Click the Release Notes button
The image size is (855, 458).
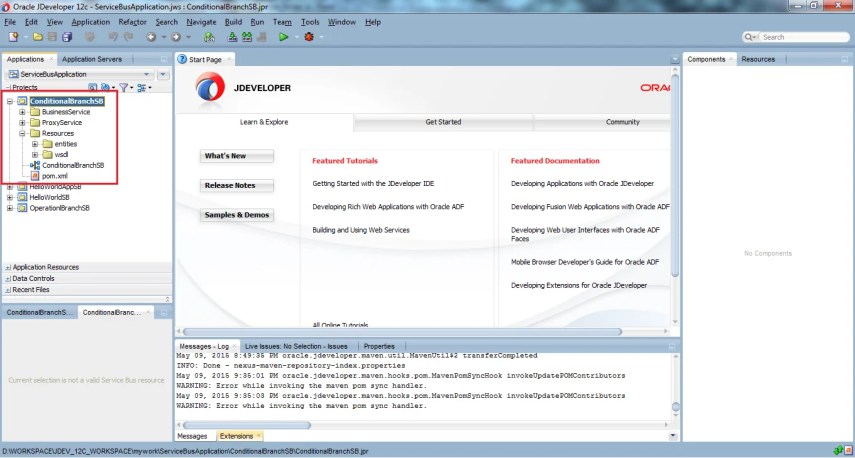point(237,185)
